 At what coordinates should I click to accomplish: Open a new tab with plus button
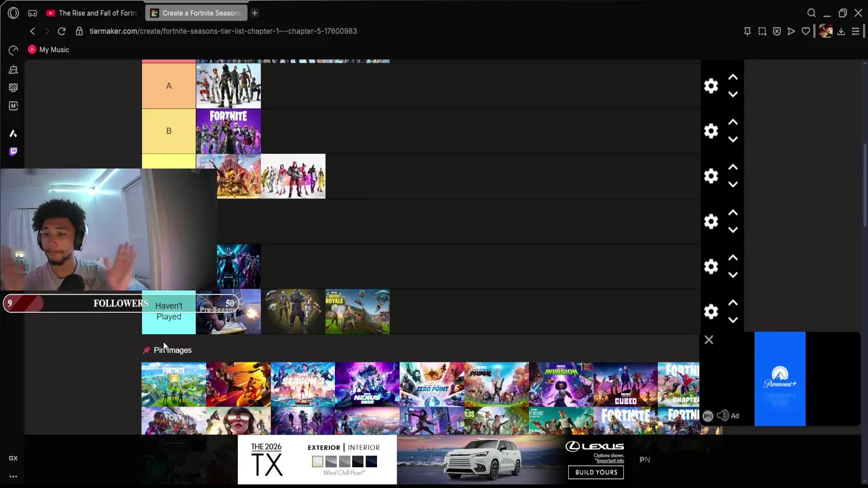254,13
